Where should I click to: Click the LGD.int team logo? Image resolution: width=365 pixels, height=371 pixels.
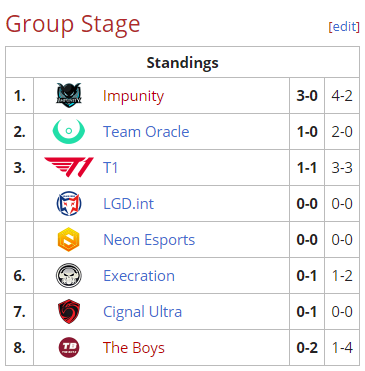coord(69,203)
